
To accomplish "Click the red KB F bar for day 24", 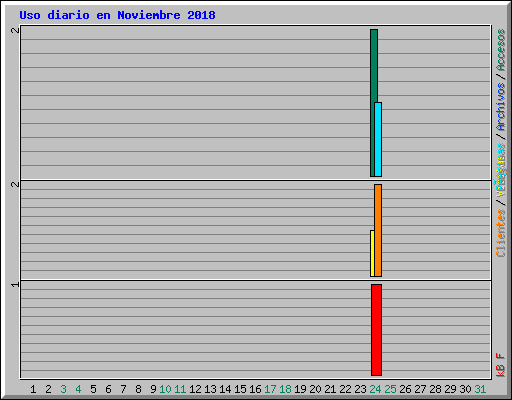I will 376,330.
